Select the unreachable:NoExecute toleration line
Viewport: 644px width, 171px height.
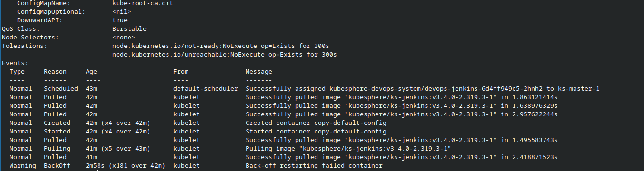(x=225, y=55)
